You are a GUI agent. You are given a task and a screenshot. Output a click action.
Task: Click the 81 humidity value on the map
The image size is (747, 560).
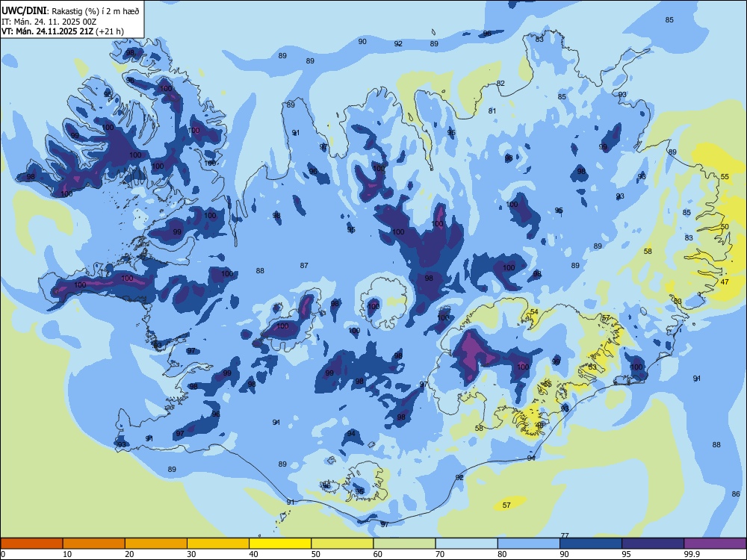click(x=492, y=111)
